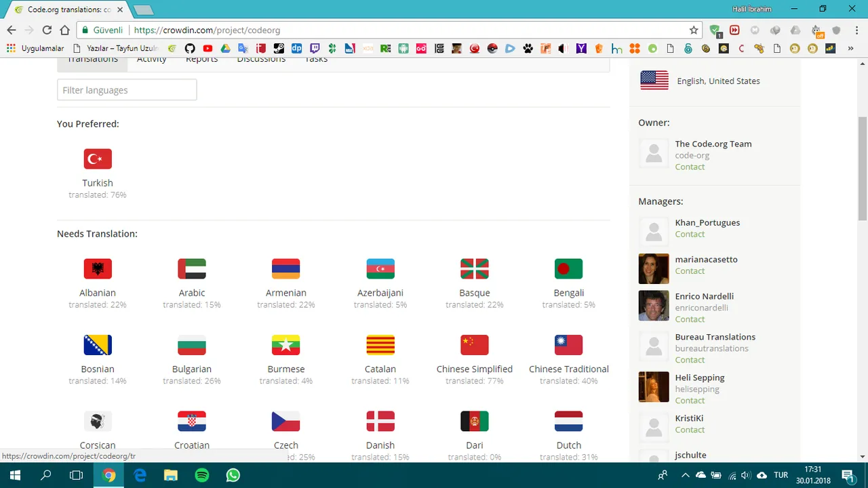
Task: Open the taskbar clock and date
Action: [x=813, y=475]
